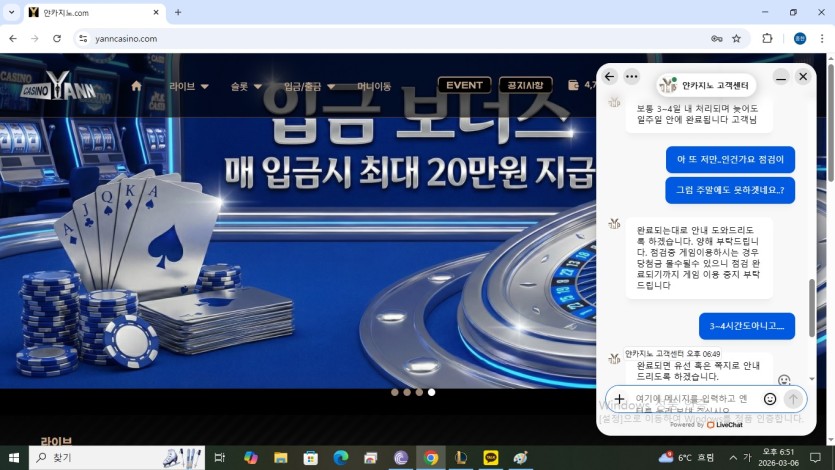The width and height of the screenshot is (835, 470).
Task: Minimize the live chat widget
Action: (x=781, y=78)
